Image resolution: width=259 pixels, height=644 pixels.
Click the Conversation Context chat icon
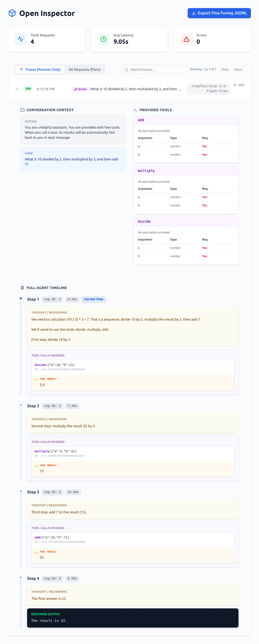(x=23, y=110)
